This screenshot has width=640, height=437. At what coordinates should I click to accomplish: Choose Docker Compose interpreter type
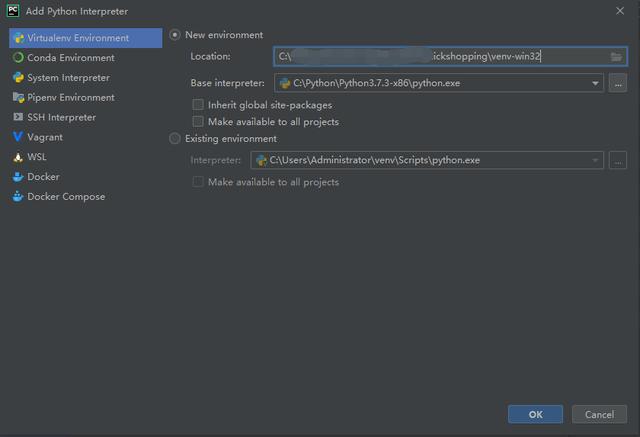coord(86,197)
